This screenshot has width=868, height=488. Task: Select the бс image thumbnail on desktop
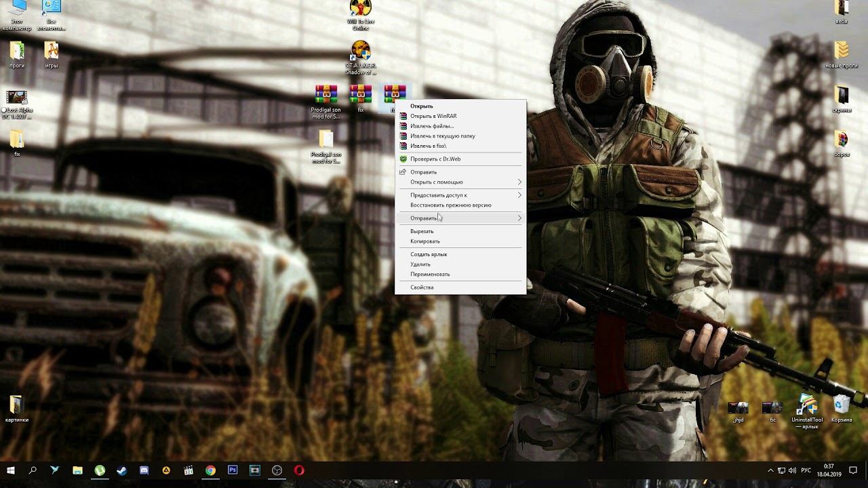pyautogui.click(x=772, y=408)
